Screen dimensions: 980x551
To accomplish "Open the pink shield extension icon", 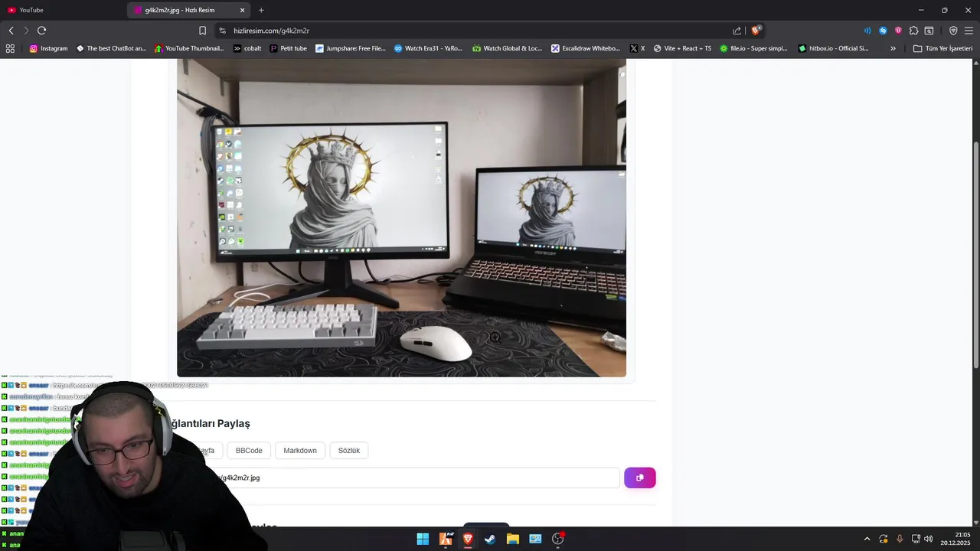I will [x=898, y=31].
